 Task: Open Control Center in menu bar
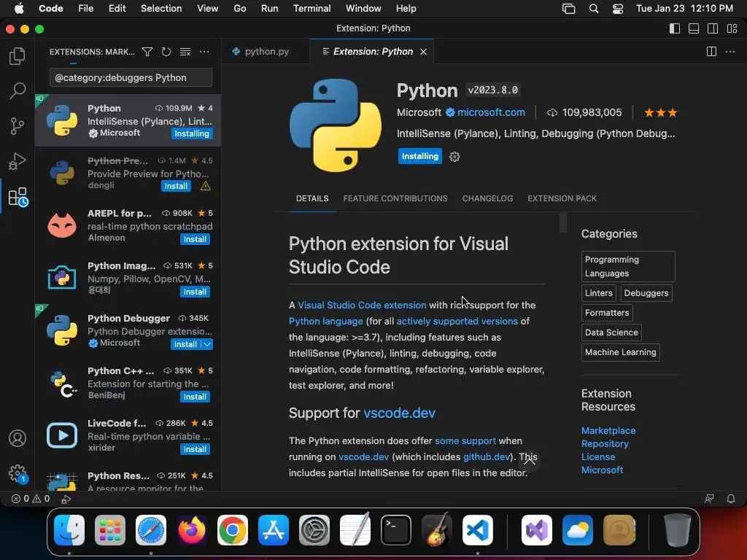tap(618, 9)
